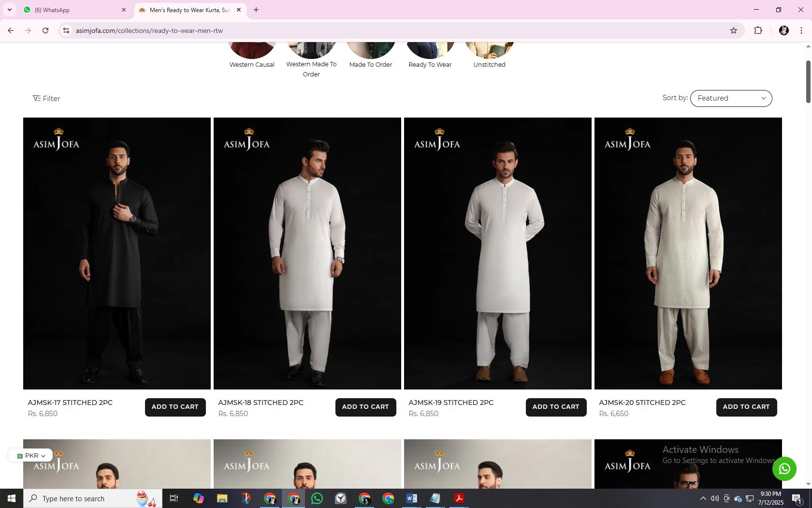Add AJMSK-20 to cart
This screenshot has height=508, width=812.
coord(746,407)
